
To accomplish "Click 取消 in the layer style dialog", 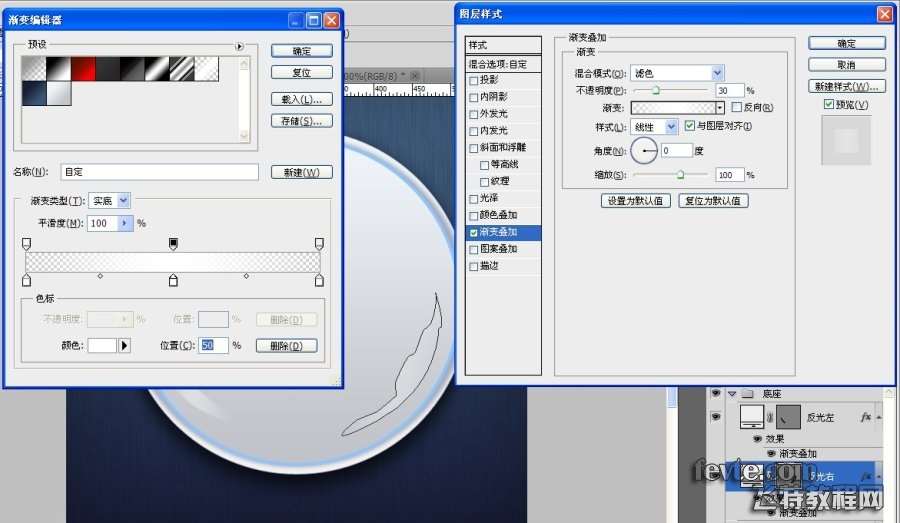I will tap(847, 65).
